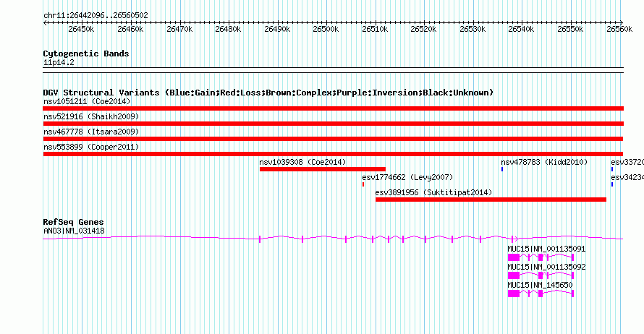Select the nsv467778 (Itsara2009) variant bar
The width and height of the screenshot is (644, 334).
(333, 139)
